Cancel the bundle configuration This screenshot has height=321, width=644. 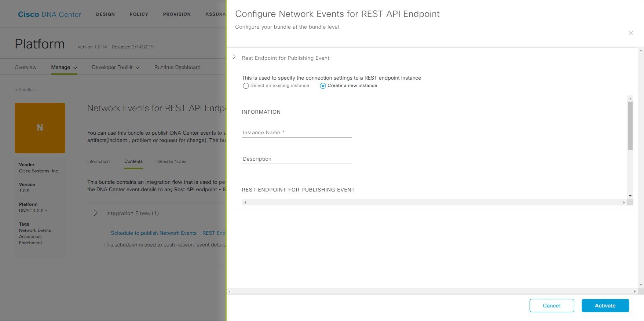pos(552,306)
